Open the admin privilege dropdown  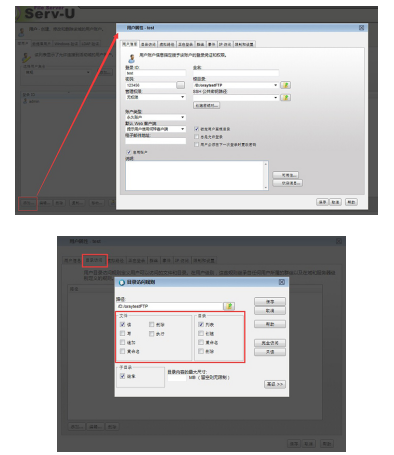click(x=155, y=97)
